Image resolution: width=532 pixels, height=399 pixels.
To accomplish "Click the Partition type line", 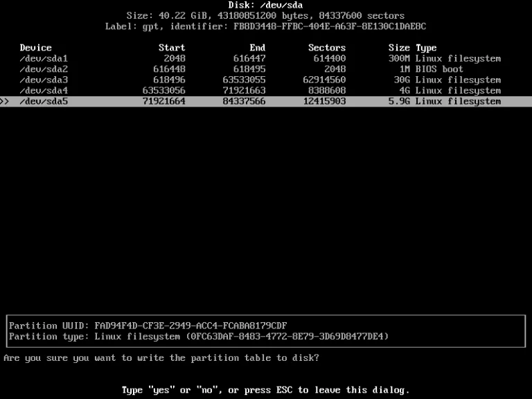I will pyautogui.click(x=199, y=337).
